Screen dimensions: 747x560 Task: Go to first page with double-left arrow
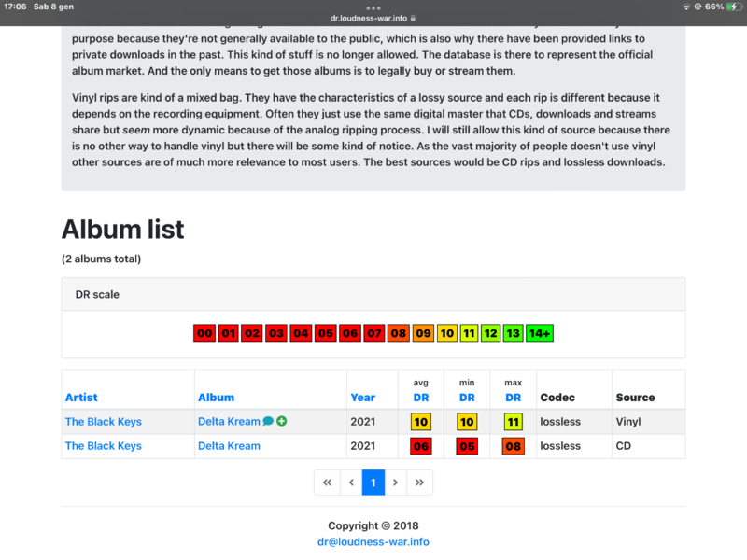(x=327, y=483)
